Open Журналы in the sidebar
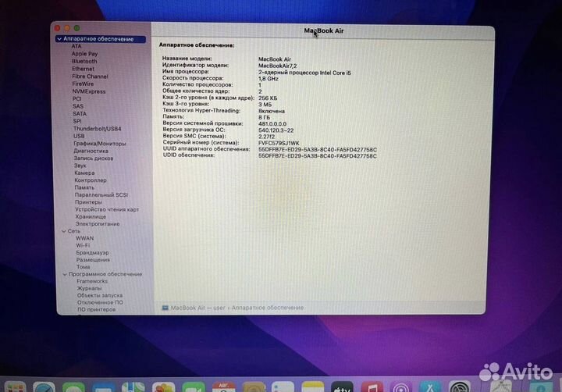 pos(90,288)
